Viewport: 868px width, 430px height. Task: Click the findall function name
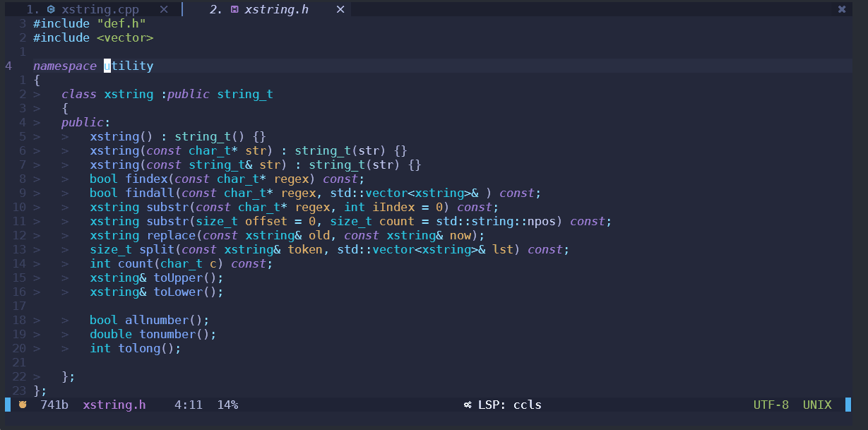tap(150, 193)
